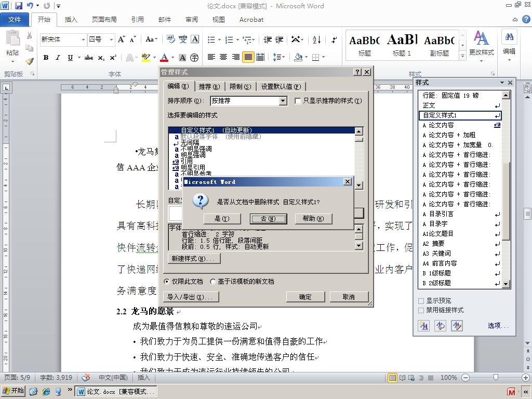This screenshot has width=532, height=399.
Task: Open the font name dropdown
Action: tap(83, 39)
